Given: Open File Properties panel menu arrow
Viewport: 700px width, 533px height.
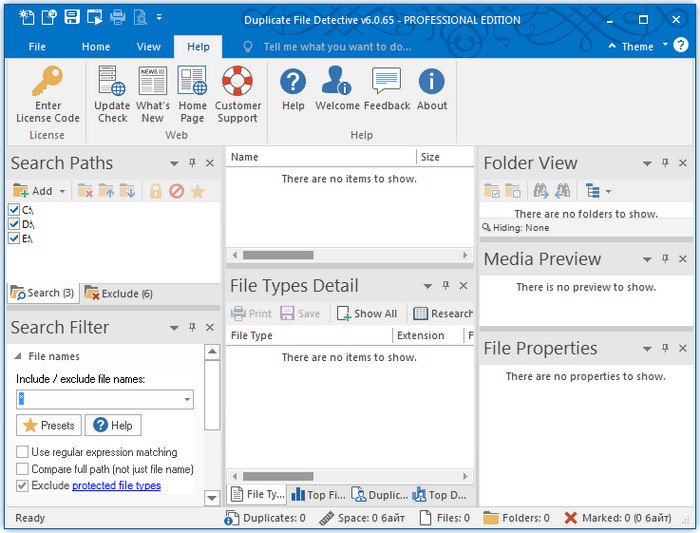Looking at the screenshot, I should [x=647, y=349].
